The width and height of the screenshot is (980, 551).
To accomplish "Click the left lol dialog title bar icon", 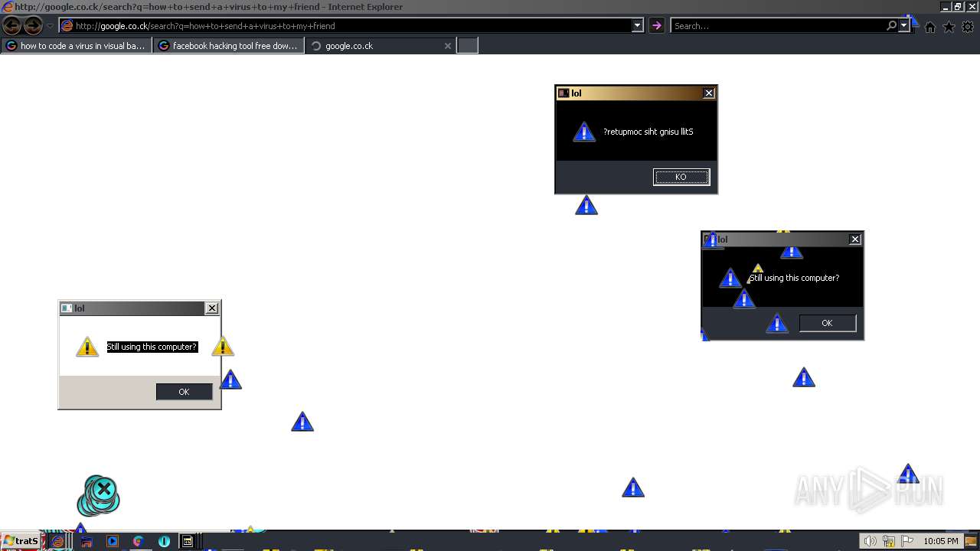I will click(67, 308).
